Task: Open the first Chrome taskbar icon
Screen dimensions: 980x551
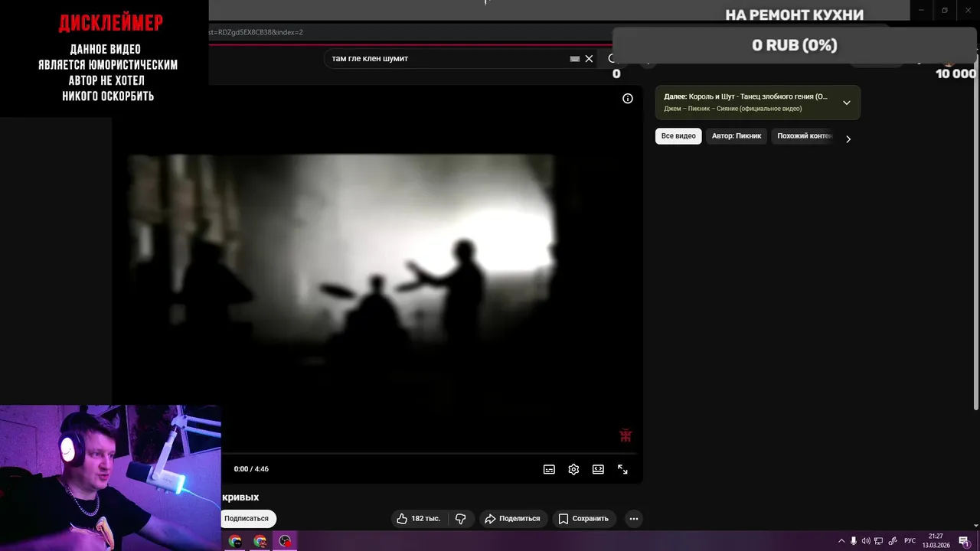Action: 235,541
